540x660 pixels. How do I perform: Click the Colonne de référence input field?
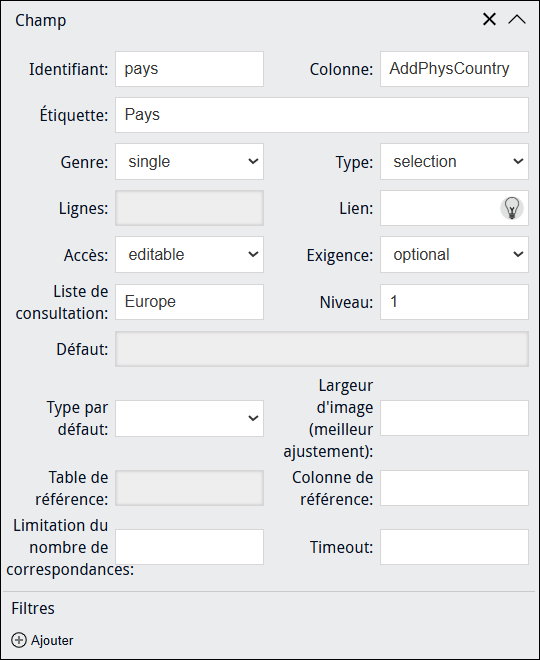coord(454,488)
